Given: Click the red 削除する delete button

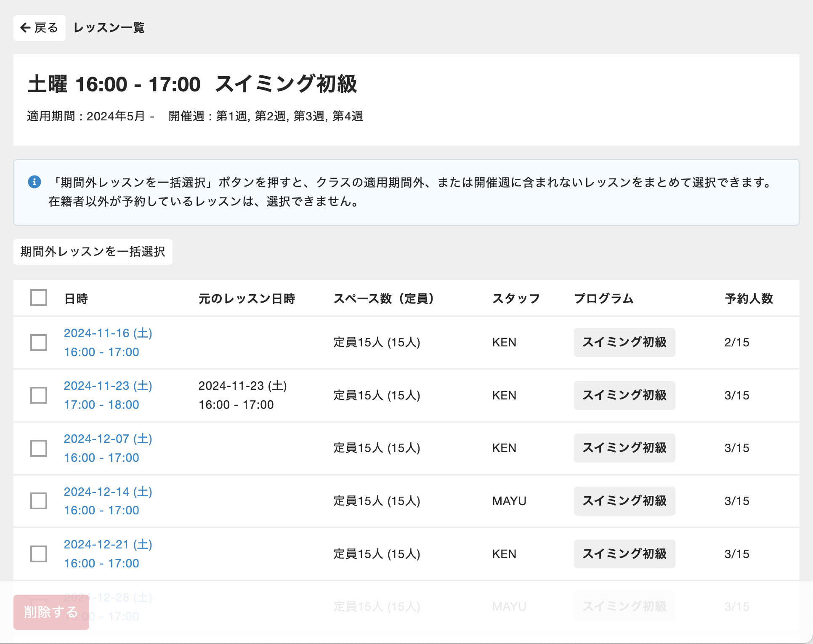Looking at the screenshot, I should [x=51, y=612].
